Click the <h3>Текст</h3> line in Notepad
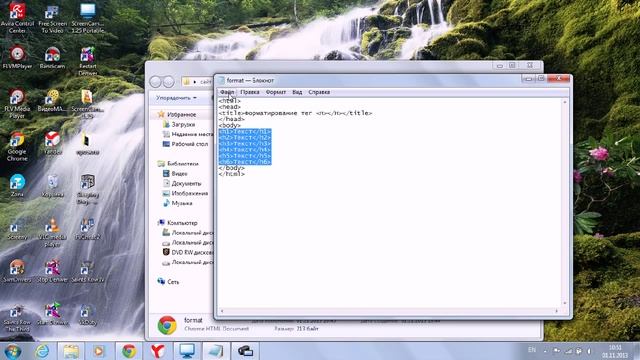 tap(244, 144)
